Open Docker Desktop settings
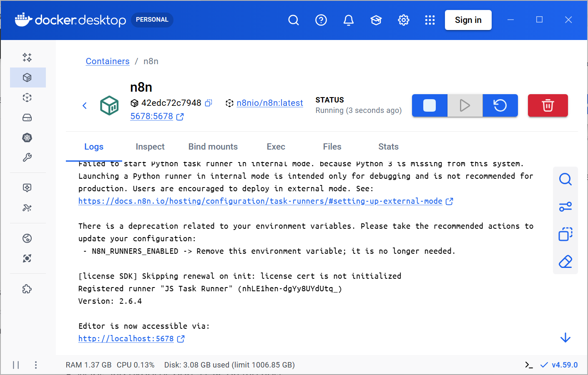This screenshot has width=588, height=375. [x=403, y=20]
